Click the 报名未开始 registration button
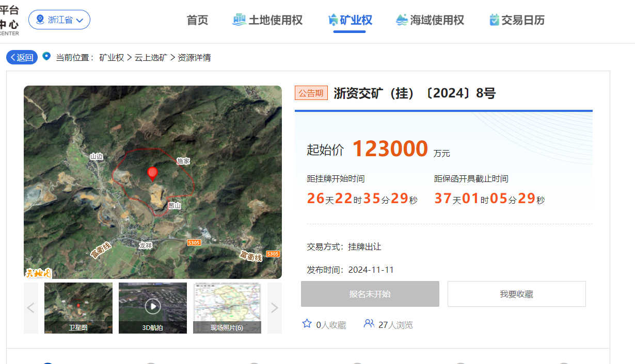Screen dimensions: 635x364 [x=370, y=294]
